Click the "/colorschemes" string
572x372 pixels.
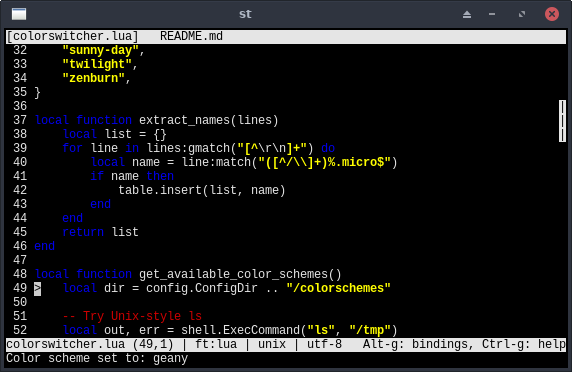[338, 288]
